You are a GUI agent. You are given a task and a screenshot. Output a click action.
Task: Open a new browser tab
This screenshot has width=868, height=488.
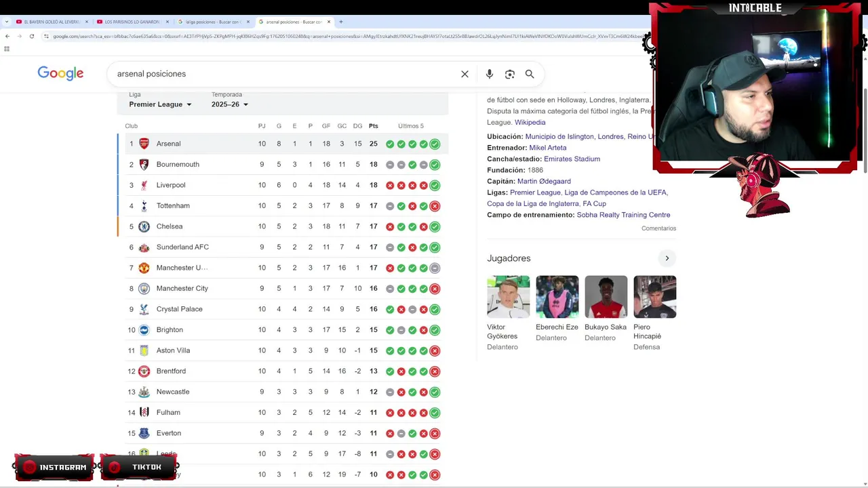[x=340, y=22]
